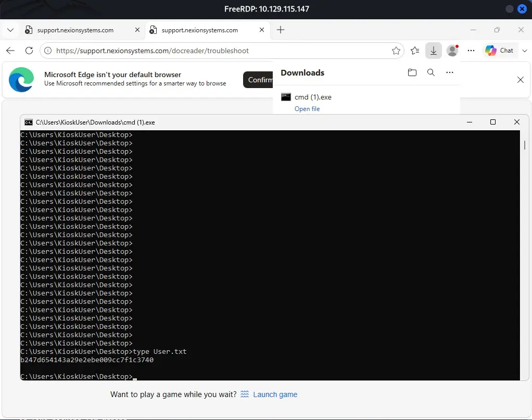Close the active docreader troubleshoot tab
The image size is (532, 420).
pyautogui.click(x=262, y=30)
